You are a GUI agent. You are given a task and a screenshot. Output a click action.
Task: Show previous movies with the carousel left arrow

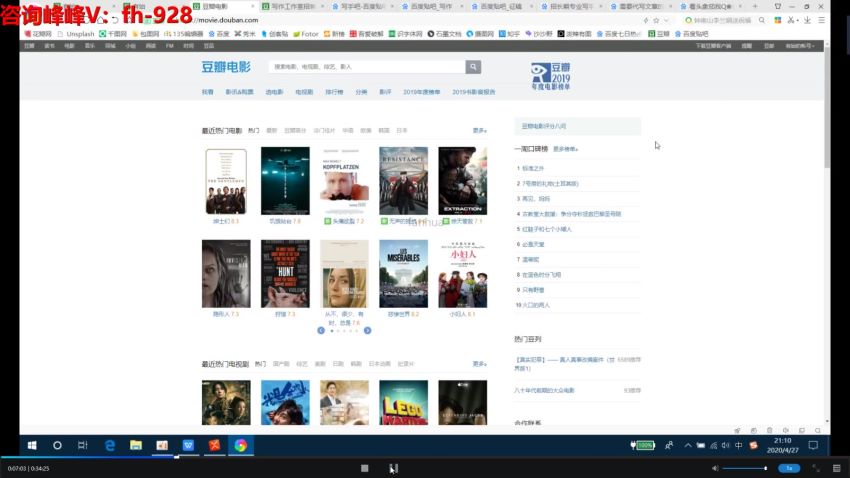pyautogui.click(x=321, y=331)
